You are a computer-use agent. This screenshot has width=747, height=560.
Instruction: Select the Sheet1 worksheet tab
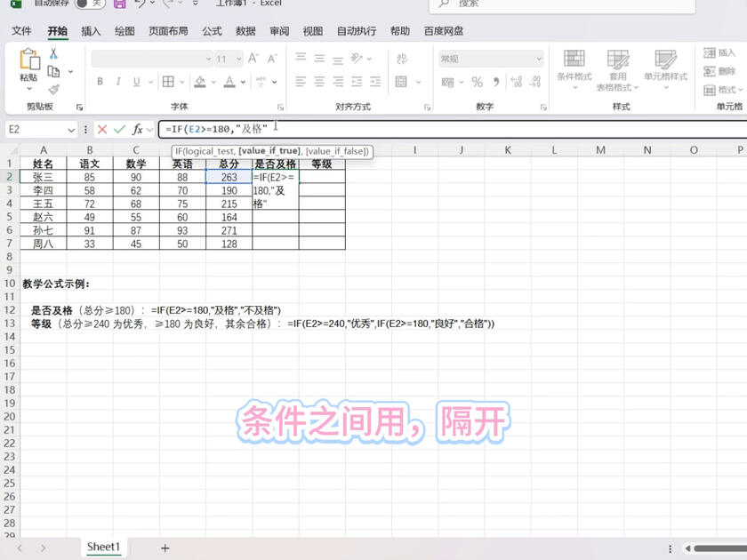click(x=103, y=547)
